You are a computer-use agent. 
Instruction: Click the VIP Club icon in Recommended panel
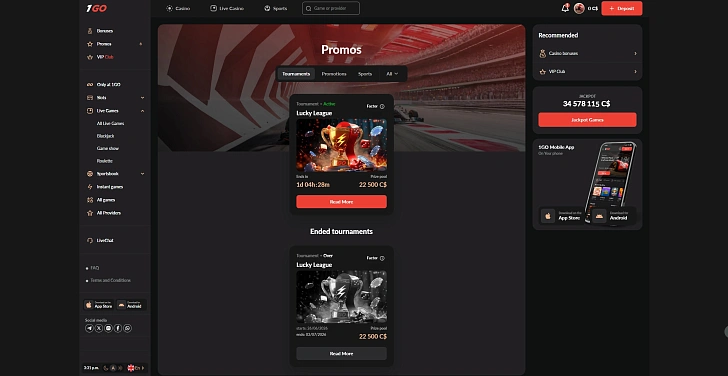tap(542, 72)
